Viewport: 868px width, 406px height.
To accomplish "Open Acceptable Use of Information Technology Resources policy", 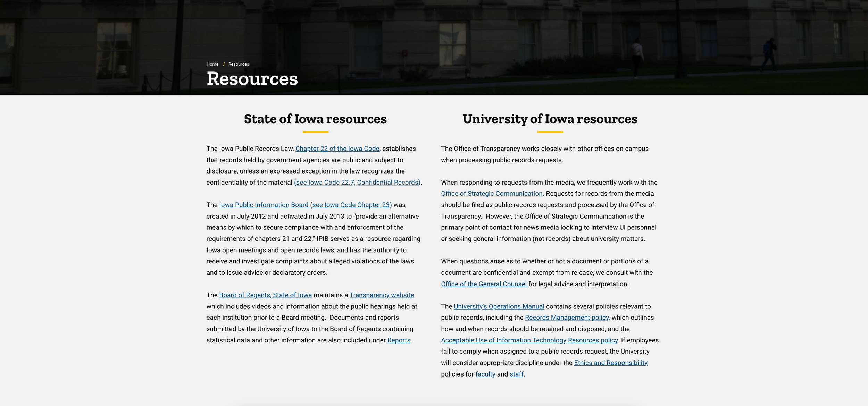I will tap(529, 340).
